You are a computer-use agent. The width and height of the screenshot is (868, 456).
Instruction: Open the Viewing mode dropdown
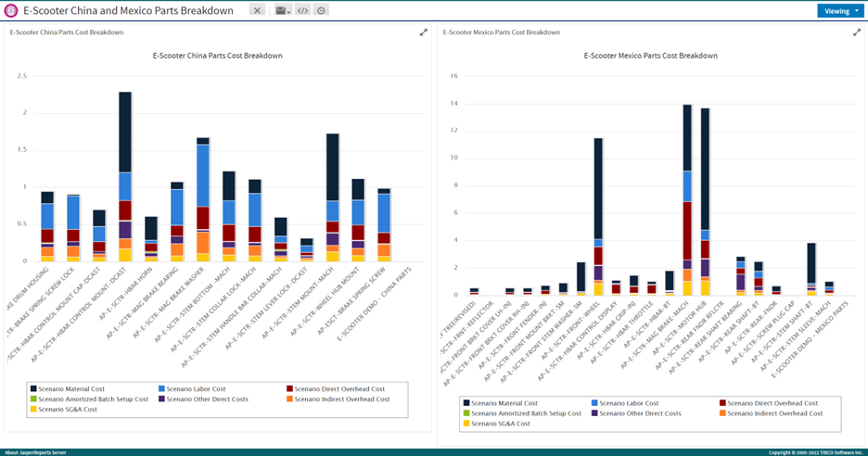tap(841, 11)
